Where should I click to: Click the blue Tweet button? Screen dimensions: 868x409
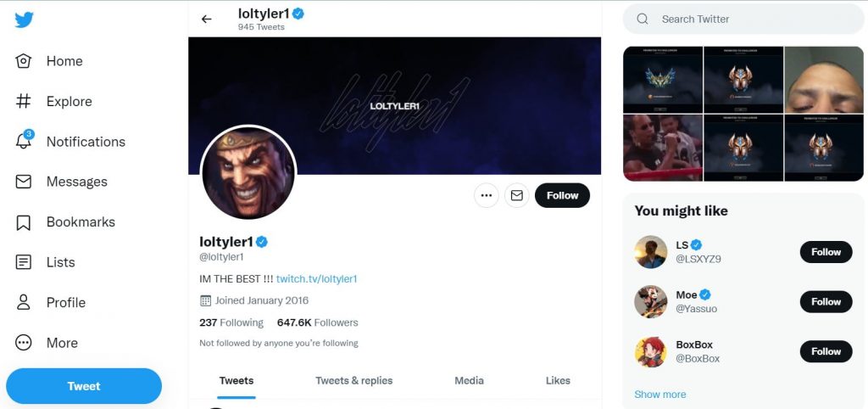coord(83,386)
